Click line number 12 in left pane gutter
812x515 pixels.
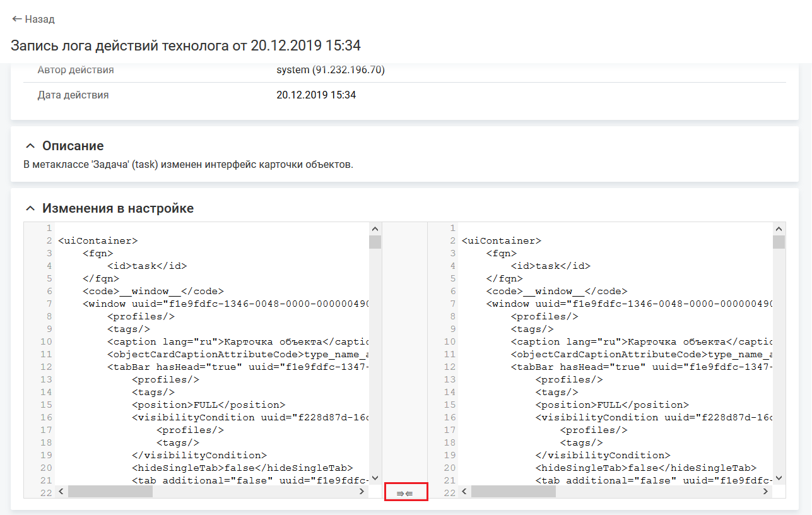46,367
